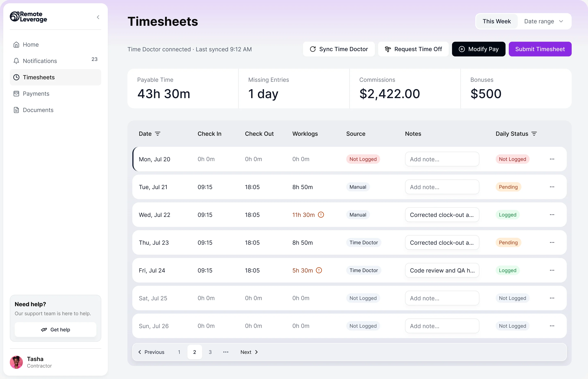Click the note field for Mon, Jul 20

[442, 159]
